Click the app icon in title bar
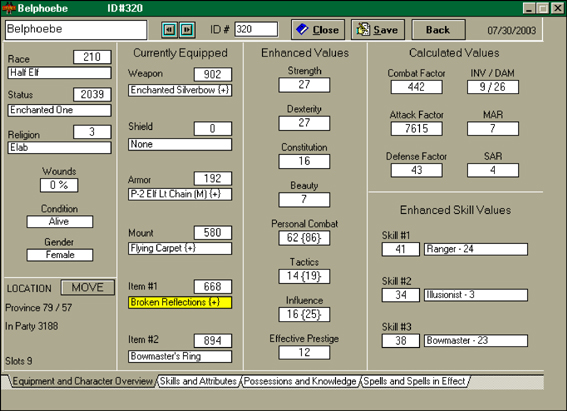Screen dimensions: 567x411 click(9, 8)
